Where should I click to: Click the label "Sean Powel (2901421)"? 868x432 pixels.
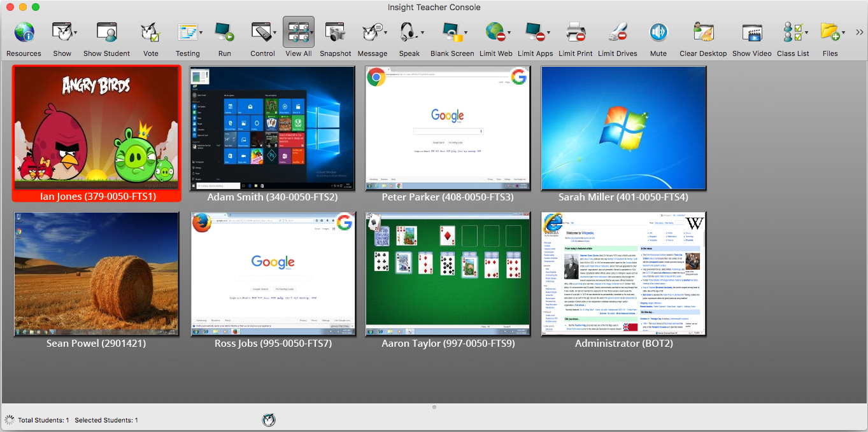(96, 344)
